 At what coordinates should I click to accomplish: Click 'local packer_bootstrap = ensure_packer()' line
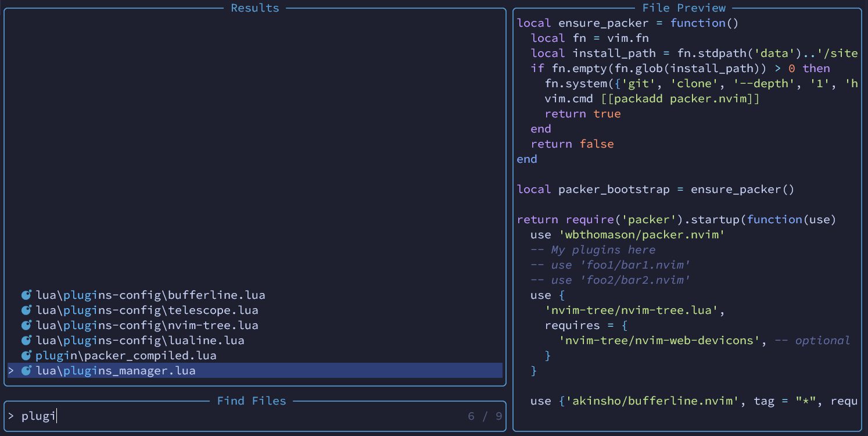coord(655,190)
